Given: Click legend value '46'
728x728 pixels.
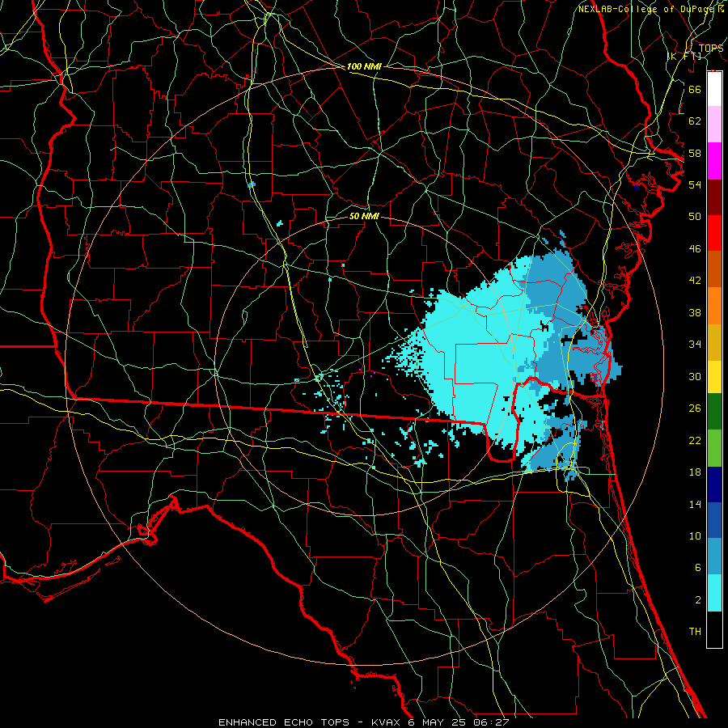Looking at the screenshot, I should tap(695, 249).
